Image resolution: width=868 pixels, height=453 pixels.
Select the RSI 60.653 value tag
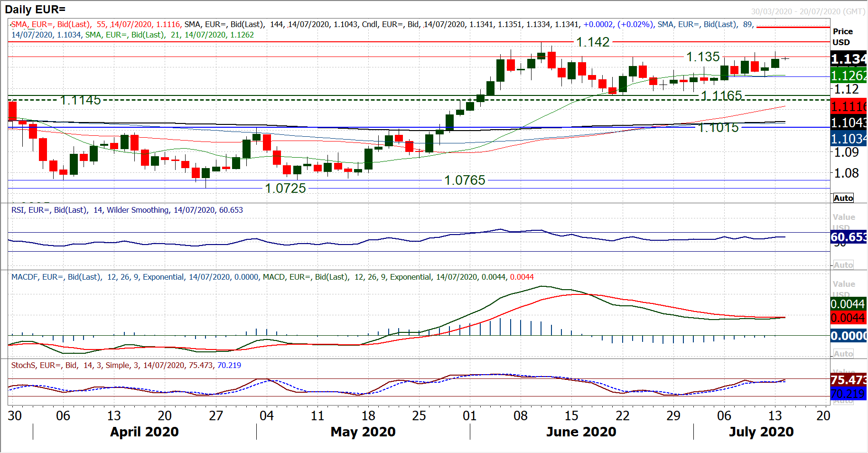(849, 237)
